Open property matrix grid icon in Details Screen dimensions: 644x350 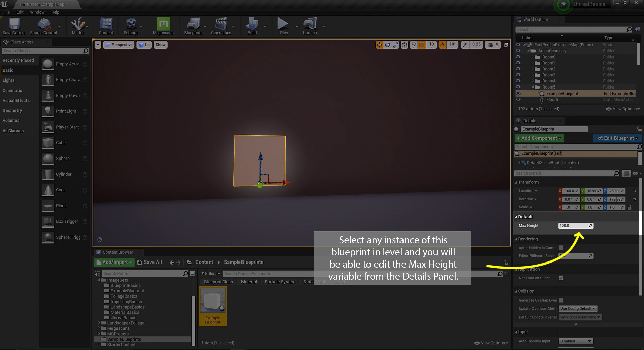pos(626,173)
